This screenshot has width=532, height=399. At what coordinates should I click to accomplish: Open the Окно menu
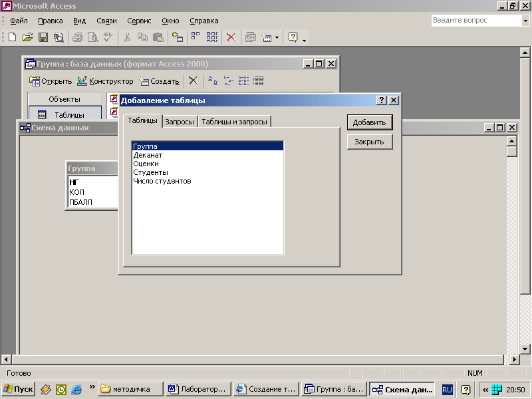click(x=170, y=21)
